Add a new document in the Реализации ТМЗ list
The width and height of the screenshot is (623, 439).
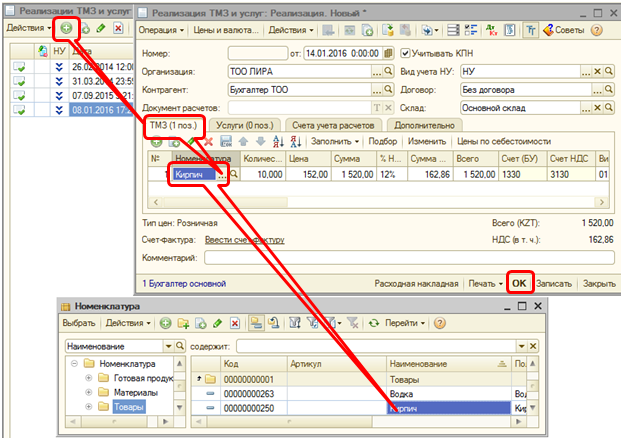(x=66, y=28)
